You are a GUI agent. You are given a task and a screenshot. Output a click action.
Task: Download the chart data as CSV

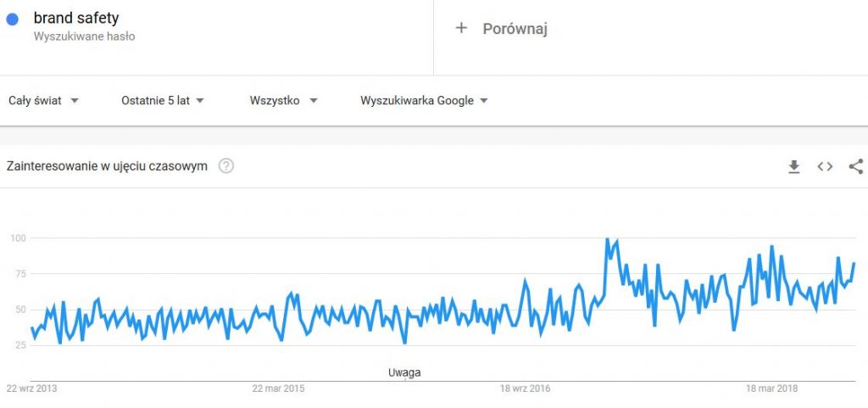click(793, 166)
